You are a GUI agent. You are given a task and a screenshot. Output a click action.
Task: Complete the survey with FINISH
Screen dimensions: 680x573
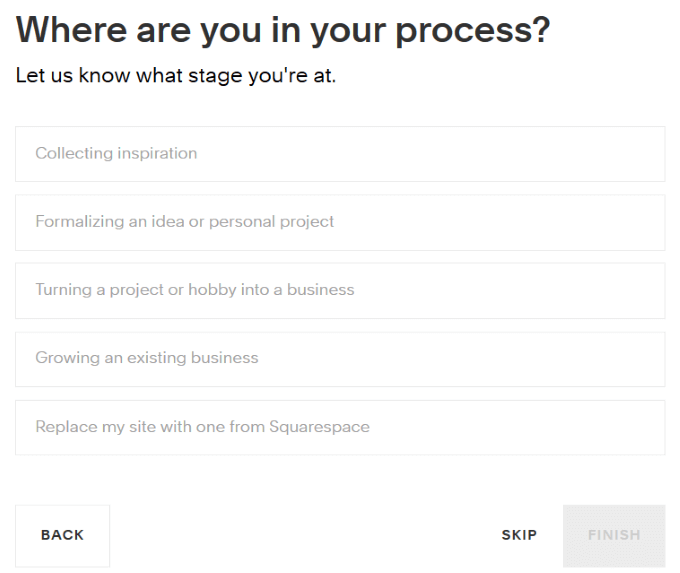614,535
